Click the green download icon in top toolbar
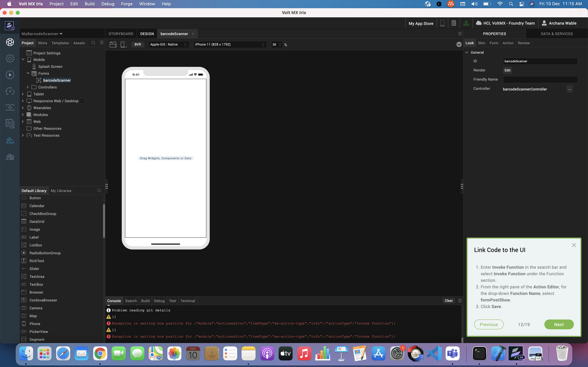588x367 pixels. (x=466, y=23)
